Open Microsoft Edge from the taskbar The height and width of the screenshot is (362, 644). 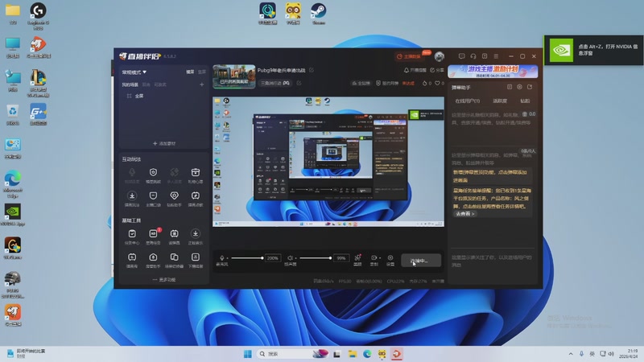point(367,354)
